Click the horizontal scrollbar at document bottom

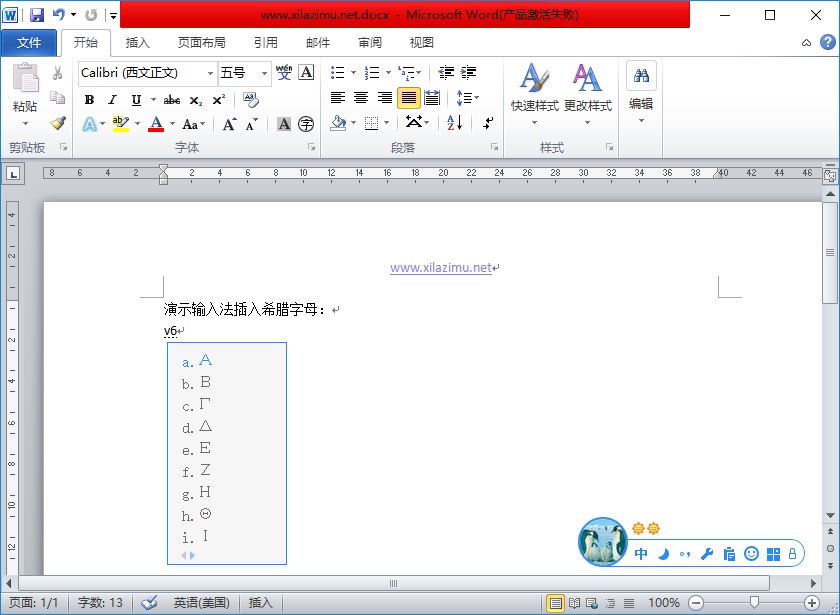pos(393,584)
